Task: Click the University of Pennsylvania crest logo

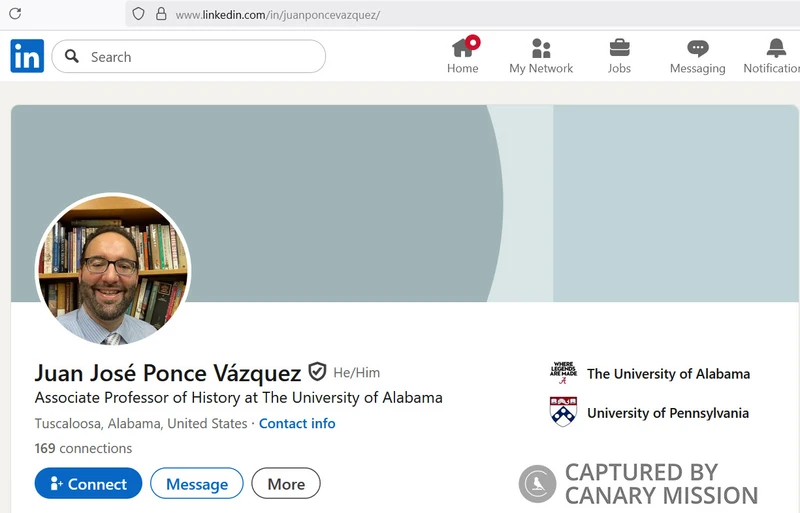Action: pos(563,411)
